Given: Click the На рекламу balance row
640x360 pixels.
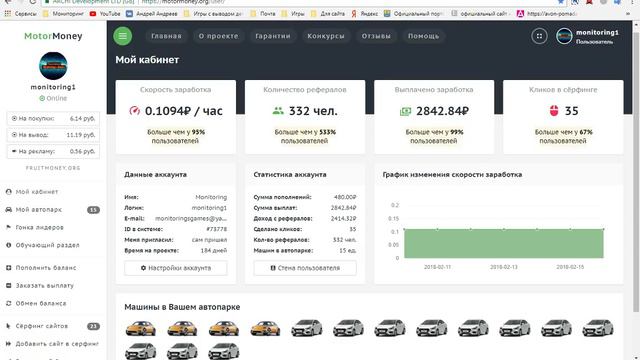Looking at the screenshot, I should [x=53, y=151].
